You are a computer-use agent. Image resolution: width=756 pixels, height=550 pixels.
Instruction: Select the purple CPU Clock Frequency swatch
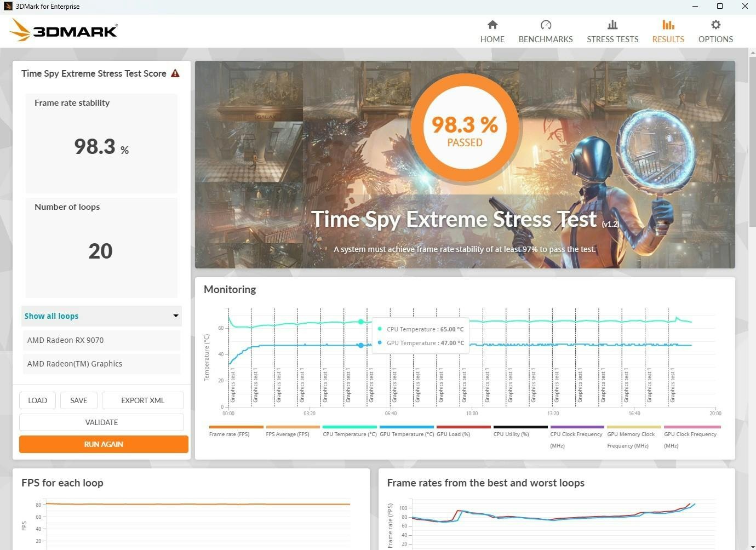click(577, 427)
